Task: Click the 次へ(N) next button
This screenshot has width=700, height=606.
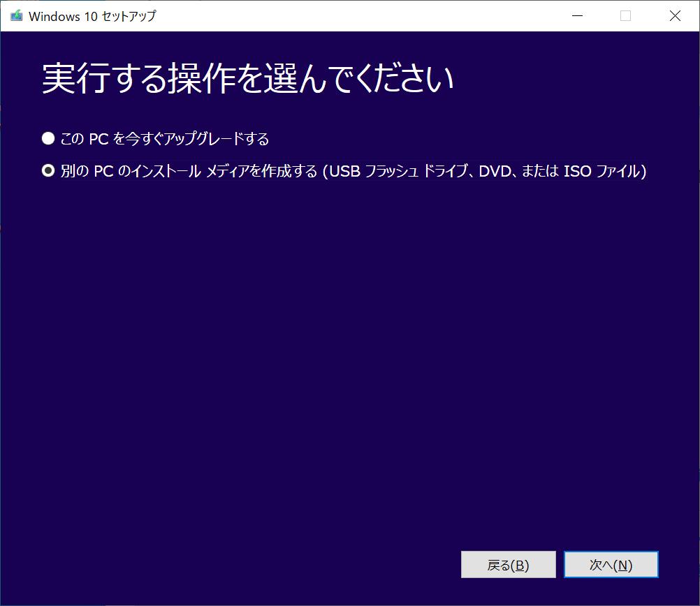Action: pyautogui.click(x=611, y=565)
